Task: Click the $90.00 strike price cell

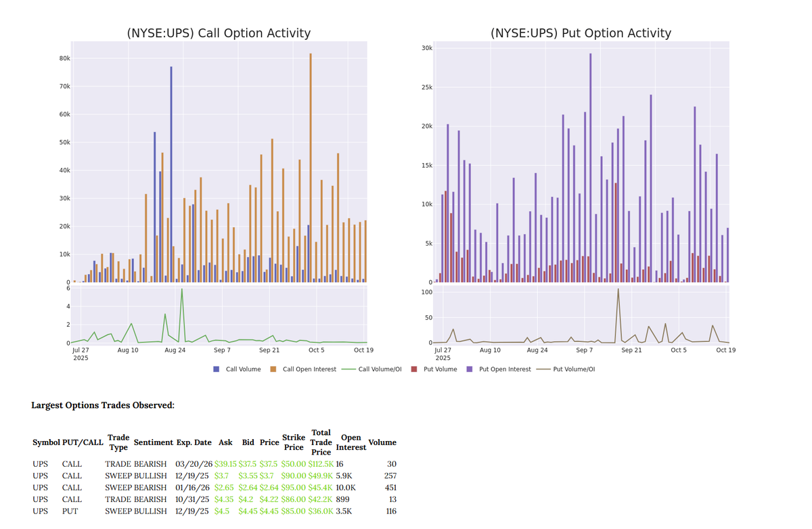Action: point(294,476)
